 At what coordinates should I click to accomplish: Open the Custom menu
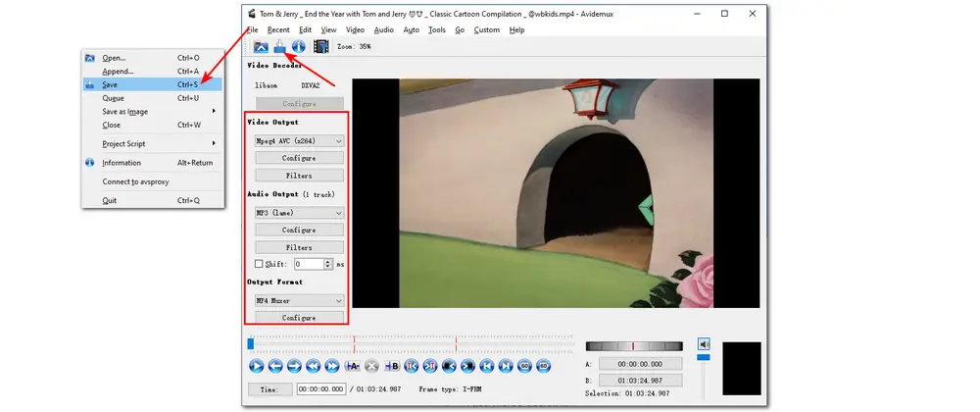point(486,30)
